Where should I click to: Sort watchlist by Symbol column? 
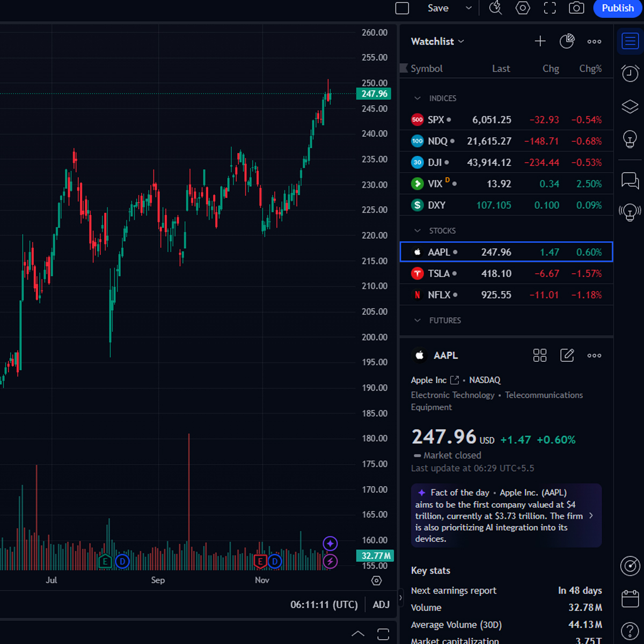coord(427,69)
